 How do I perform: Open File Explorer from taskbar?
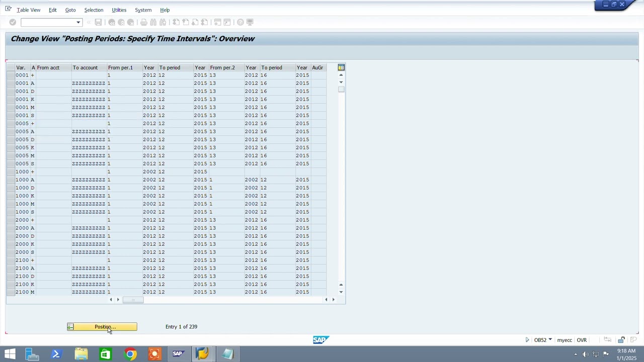81,354
